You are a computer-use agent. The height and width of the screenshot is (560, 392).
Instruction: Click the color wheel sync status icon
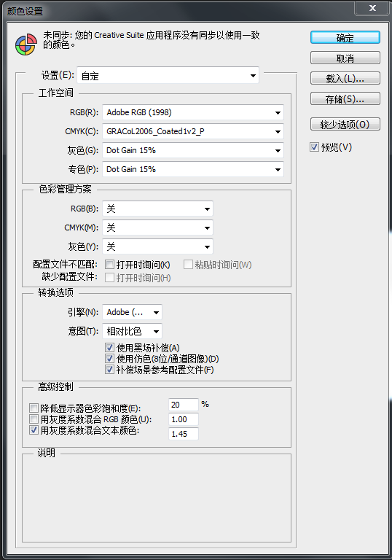click(x=26, y=44)
